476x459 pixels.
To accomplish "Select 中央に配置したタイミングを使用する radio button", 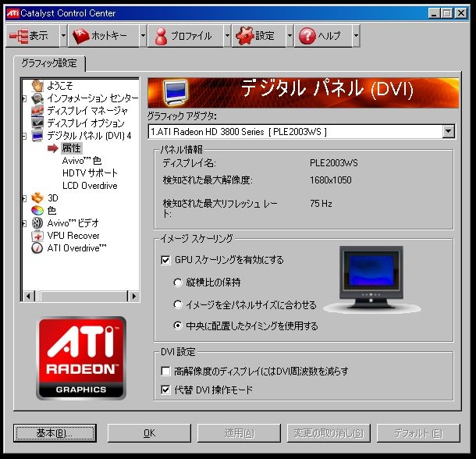I will tap(178, 326).
